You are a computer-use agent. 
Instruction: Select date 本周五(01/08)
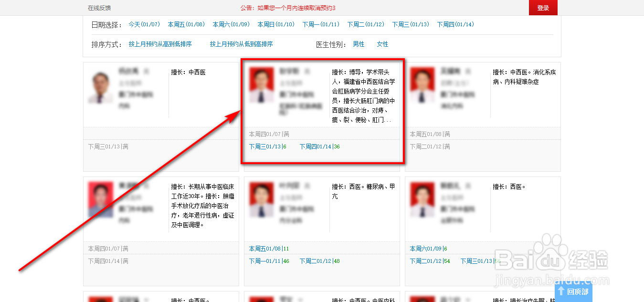(x=186, y=24)
